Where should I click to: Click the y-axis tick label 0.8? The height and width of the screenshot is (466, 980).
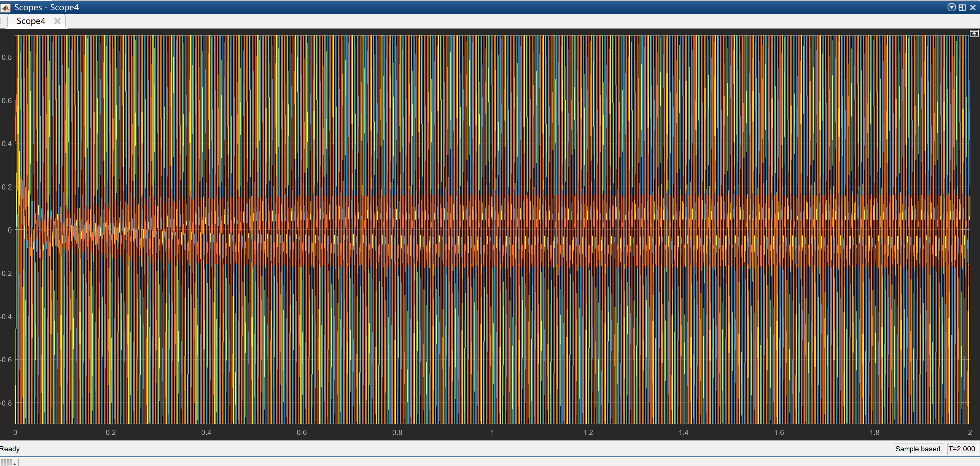[7, 57]
